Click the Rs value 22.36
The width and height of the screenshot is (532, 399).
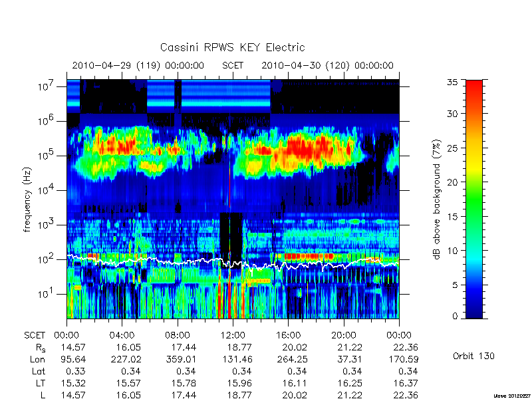[x=406, y=347]
